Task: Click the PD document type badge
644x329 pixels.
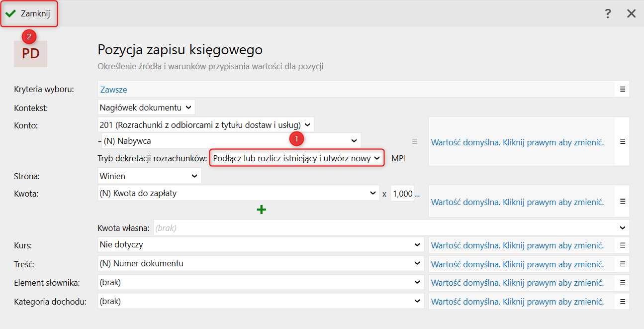Action: [x=30, y=54]
